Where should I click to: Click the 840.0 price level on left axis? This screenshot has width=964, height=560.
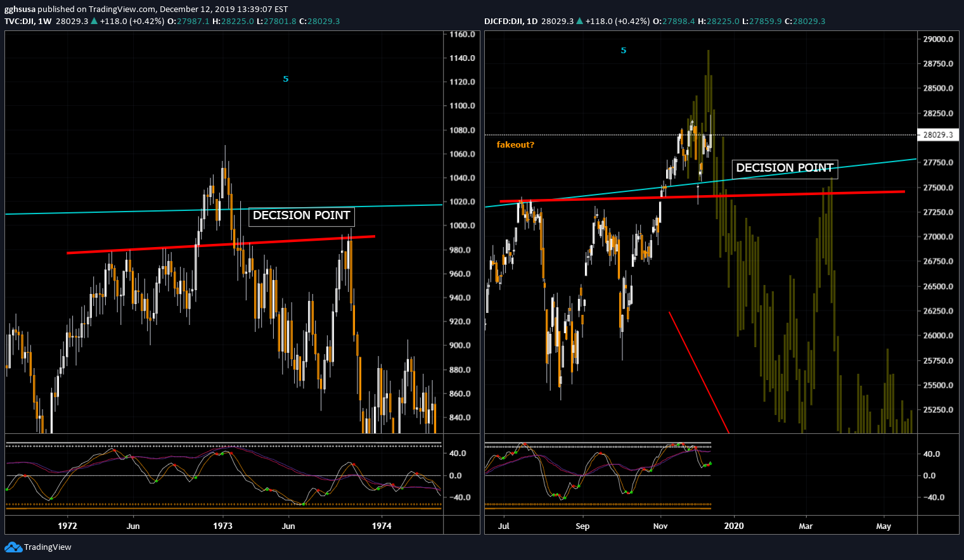tap(460, 417)
